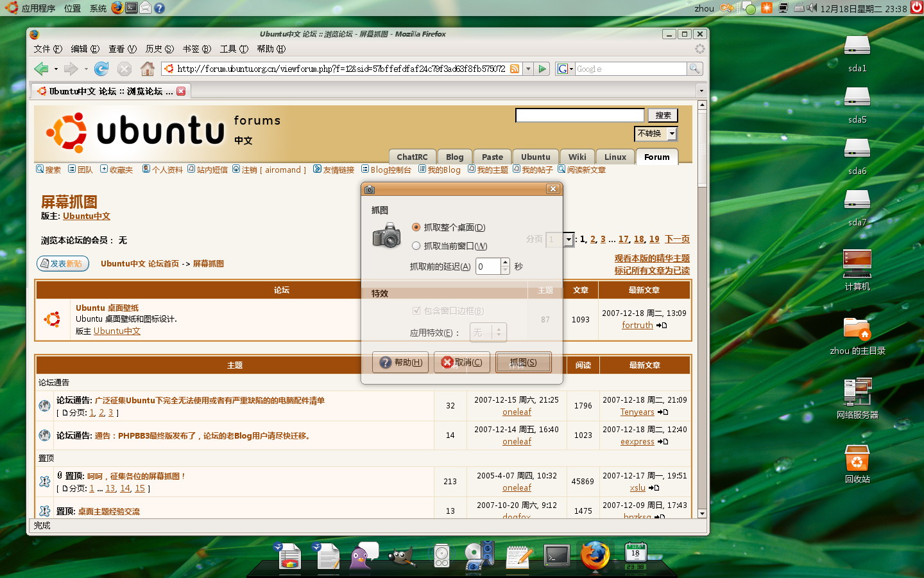Screen dimensions: 924x578
Task: Click the 帮助 help button in the dialog
Action: (x=400, y=362)
